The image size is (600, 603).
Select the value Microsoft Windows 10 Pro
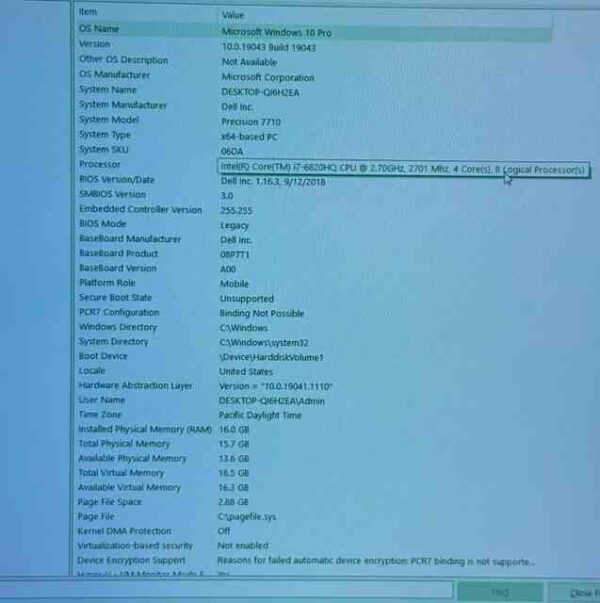click(276, 33)
